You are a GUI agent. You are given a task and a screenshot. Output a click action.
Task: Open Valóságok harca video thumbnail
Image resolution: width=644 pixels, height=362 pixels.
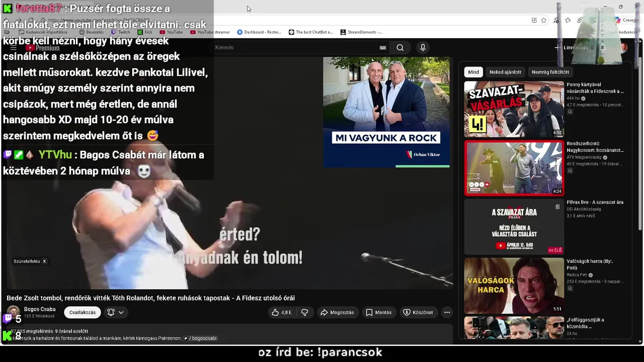(x=514, y=286)
